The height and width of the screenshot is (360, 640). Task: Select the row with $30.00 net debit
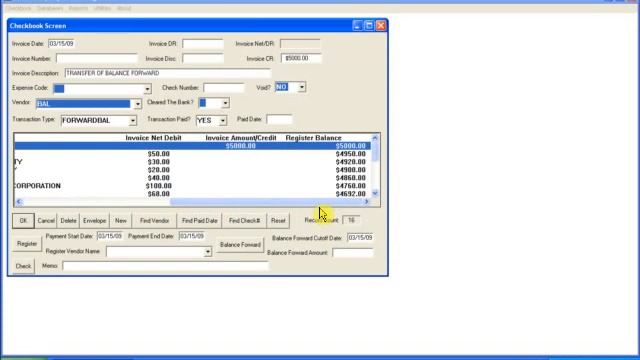pyautogui.click(x=193, y=162)
